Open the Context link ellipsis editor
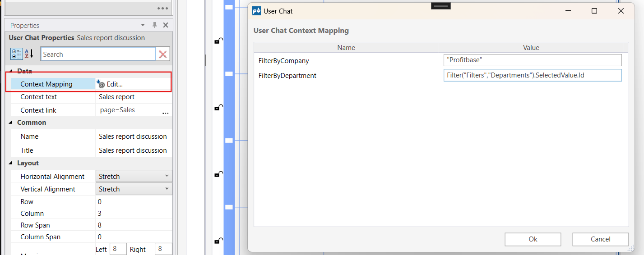 coord(165,113)
